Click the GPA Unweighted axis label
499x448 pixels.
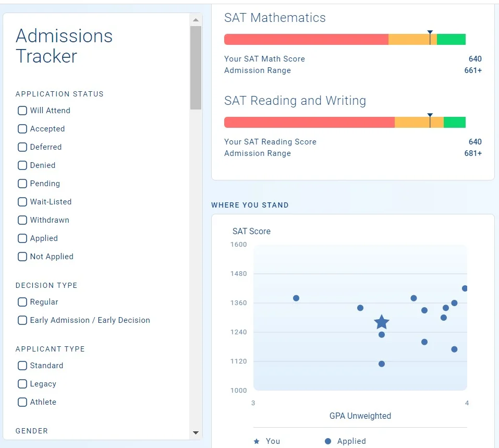[360, 416]
